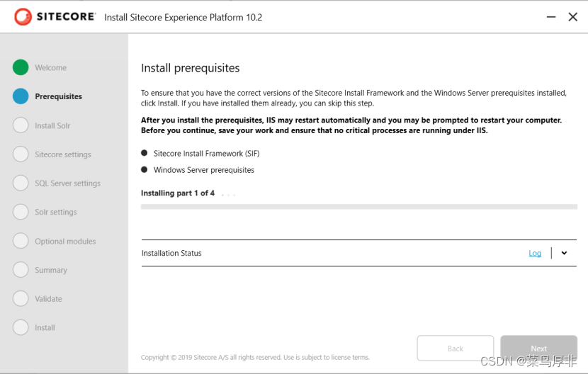Click the blue Prerequisites step circle
Screen dimensions: 588x374
21,96
